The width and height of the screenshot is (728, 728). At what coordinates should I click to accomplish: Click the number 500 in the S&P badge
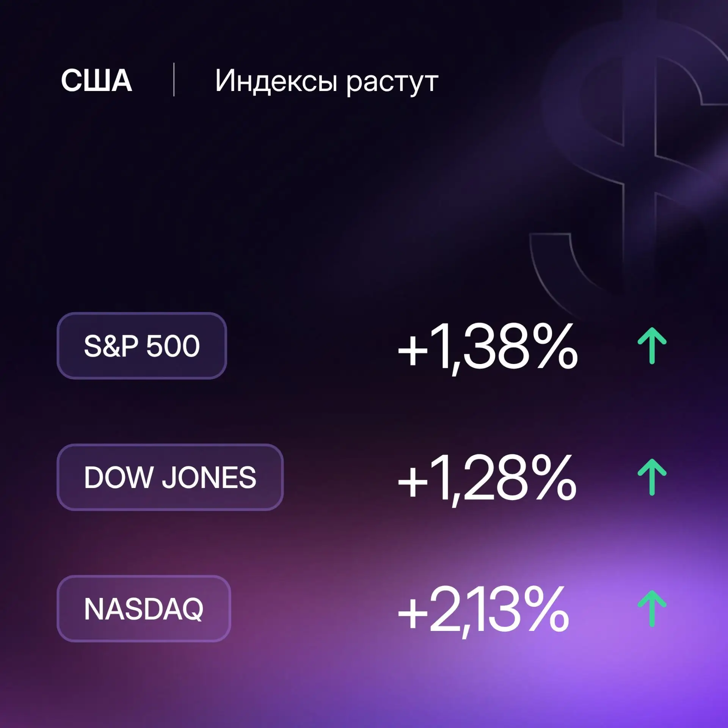pyautogui.click(x=173, y=346)
